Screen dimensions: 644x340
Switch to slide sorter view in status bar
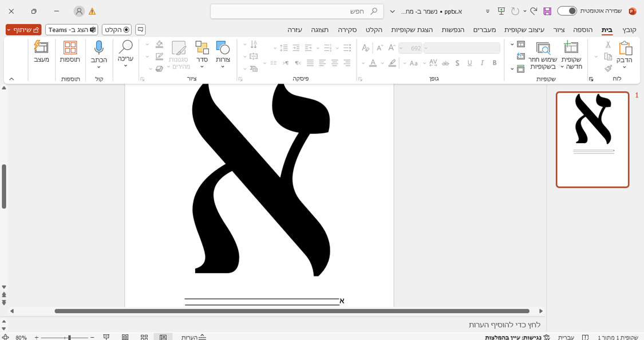coord(144,337)
